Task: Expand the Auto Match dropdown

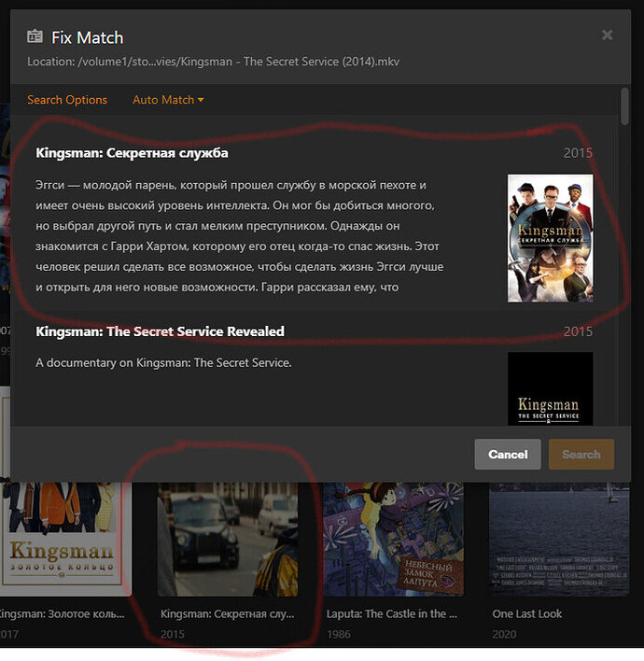Action: click(x=168, y=100)
